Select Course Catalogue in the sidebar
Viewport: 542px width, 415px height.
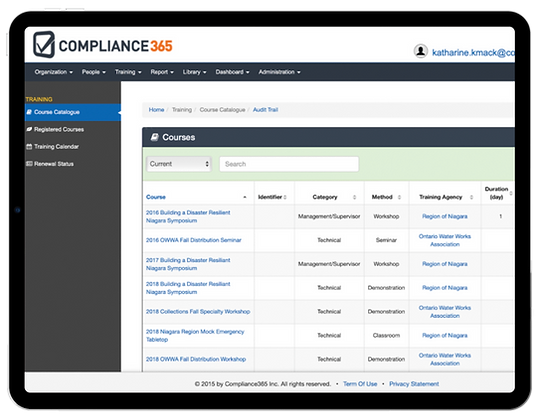point(73,112)
